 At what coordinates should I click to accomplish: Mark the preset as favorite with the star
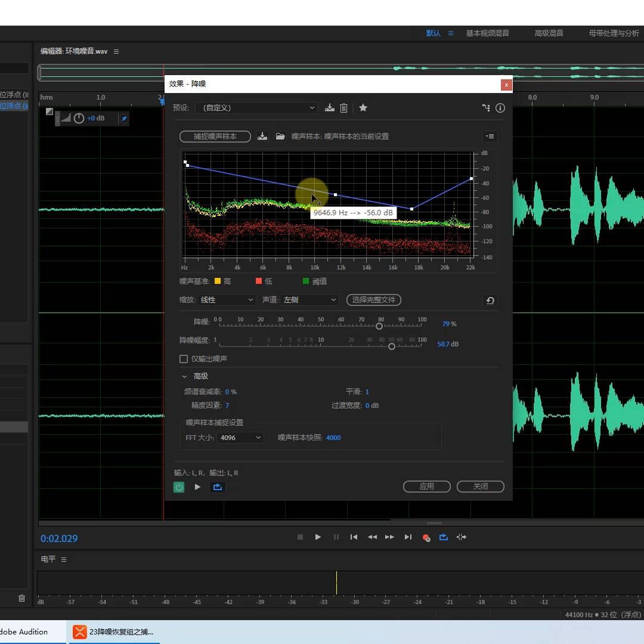pyautogui.click(x=363, y=107)
